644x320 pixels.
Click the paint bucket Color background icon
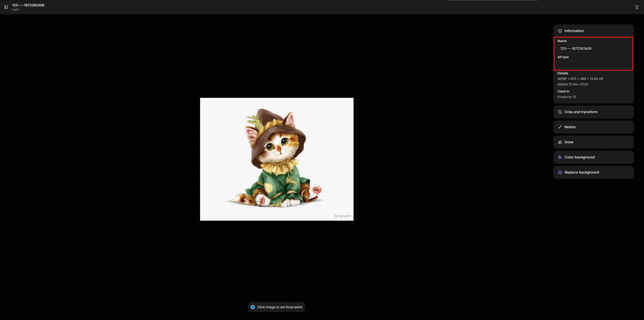tap(560, 157)
